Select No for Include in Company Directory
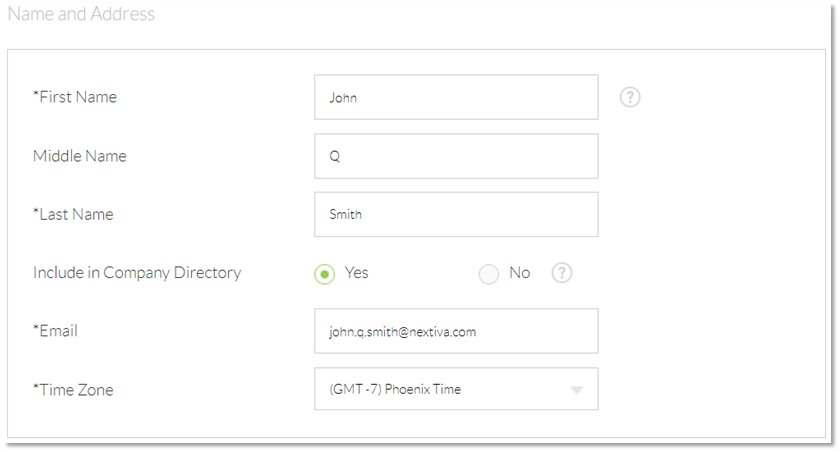Screen dimensions: 840x452 [489, 274]
